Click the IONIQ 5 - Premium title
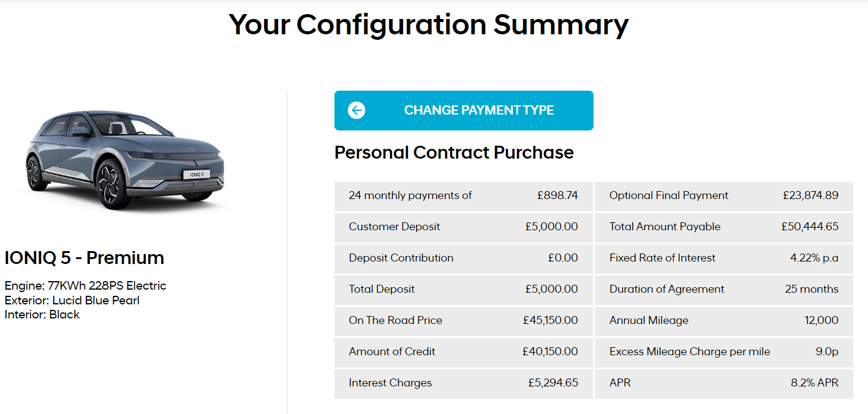This screenshot has width=868, height=414. pyautogui.click(x=85, y=258)
